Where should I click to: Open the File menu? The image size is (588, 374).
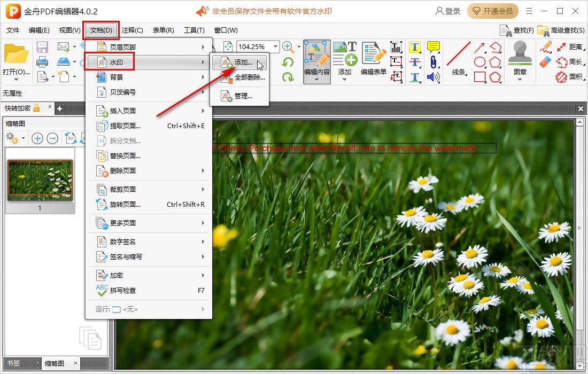click(x=13, y=30)
